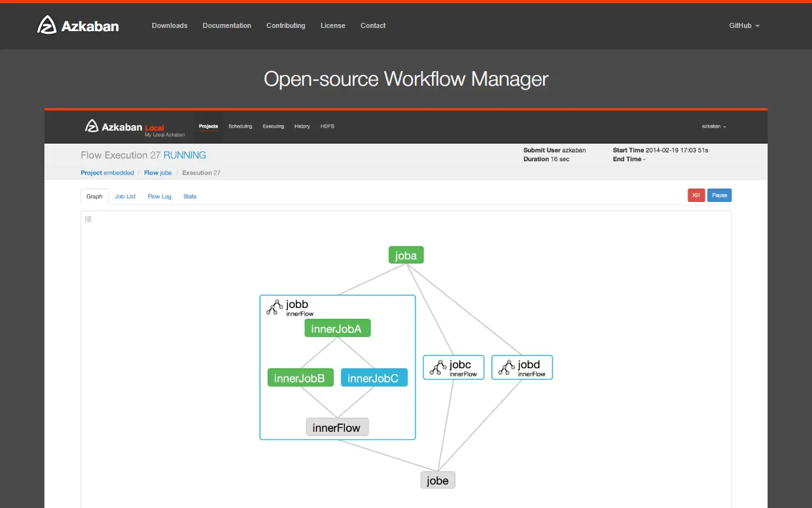View the License page
Screen dimensions: 812x508
coord(333,25)
